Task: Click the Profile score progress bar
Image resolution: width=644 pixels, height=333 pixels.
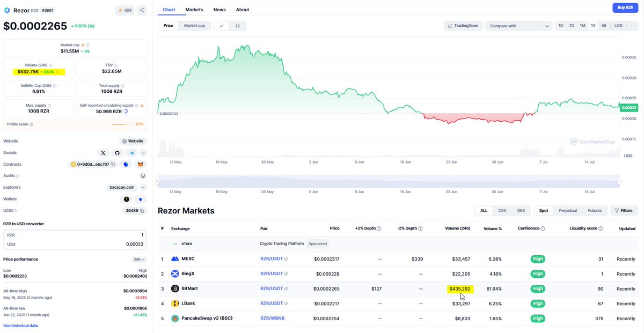Action: coord(122,124)
